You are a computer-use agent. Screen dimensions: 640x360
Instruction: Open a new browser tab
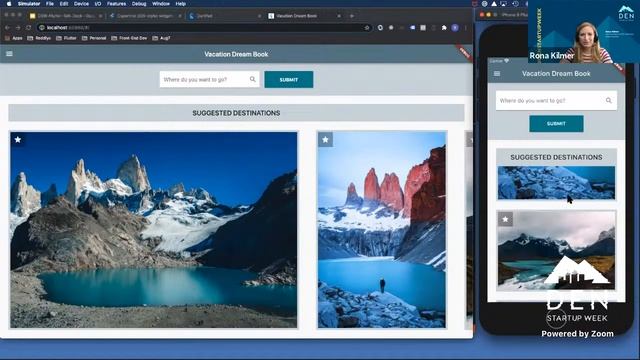coord(352,16)
